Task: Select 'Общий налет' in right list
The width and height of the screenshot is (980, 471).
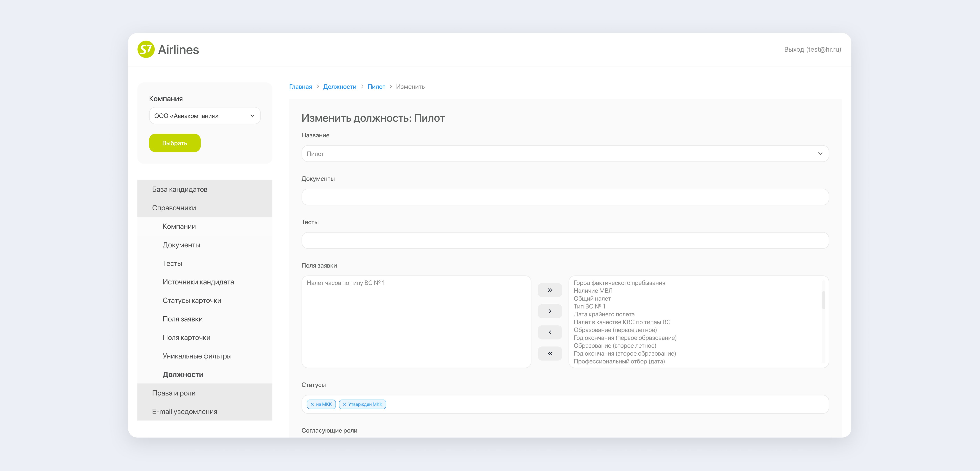Action: [x=592, y=299]
